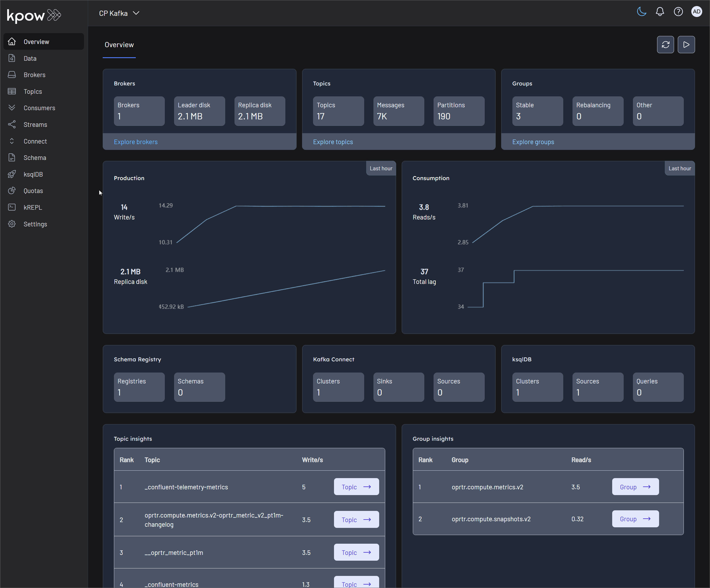Click the Partitions 190 tile
Viewport: 710px width, 588px height.
pyautogui.click(x=459, y=111)
